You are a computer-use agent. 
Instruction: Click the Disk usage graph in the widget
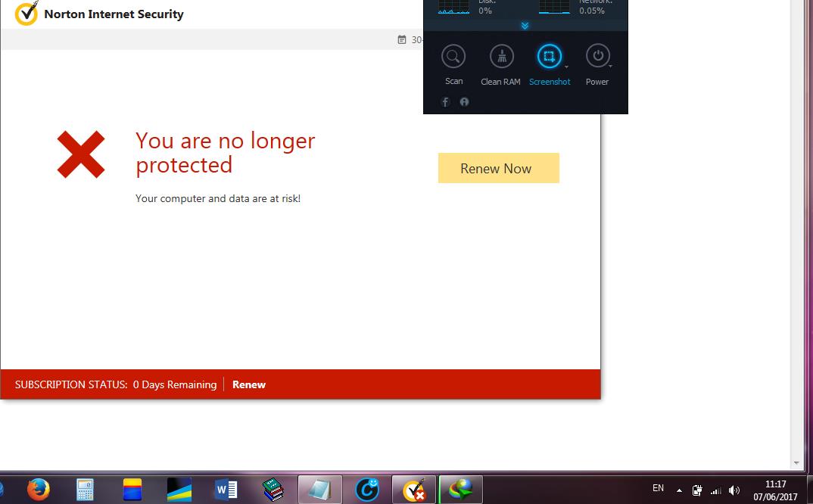(453, 8)
